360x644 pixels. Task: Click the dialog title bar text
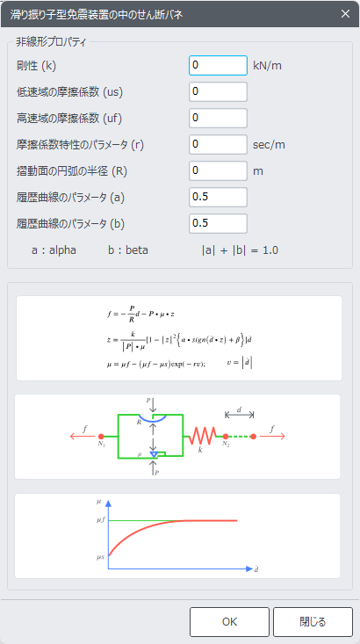[x=95, y=14]
